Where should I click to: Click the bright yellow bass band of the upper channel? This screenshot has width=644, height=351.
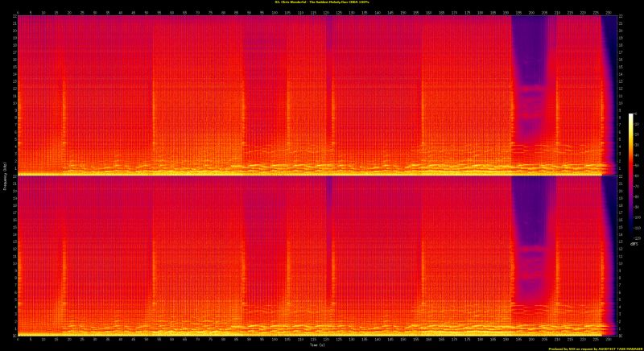(x=242, y=171)
